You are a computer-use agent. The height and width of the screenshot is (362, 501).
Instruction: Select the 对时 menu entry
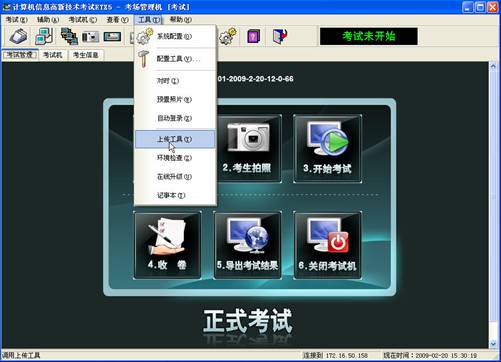[175, 81]
